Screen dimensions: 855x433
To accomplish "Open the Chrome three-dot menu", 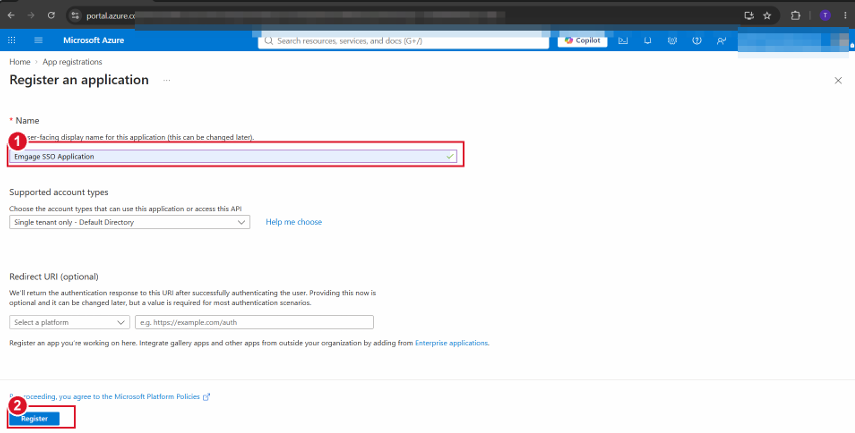I will pyautogui.click(x=845, y=15).
